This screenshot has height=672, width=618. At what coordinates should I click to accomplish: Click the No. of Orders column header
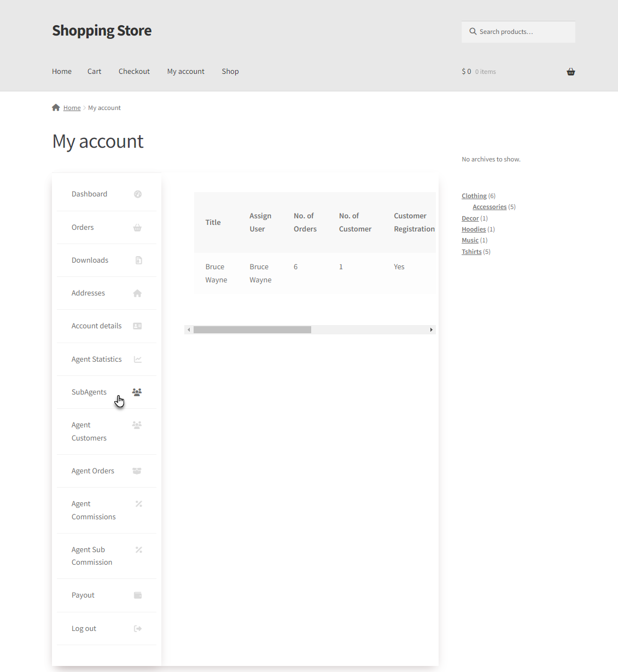pos(305,223)
